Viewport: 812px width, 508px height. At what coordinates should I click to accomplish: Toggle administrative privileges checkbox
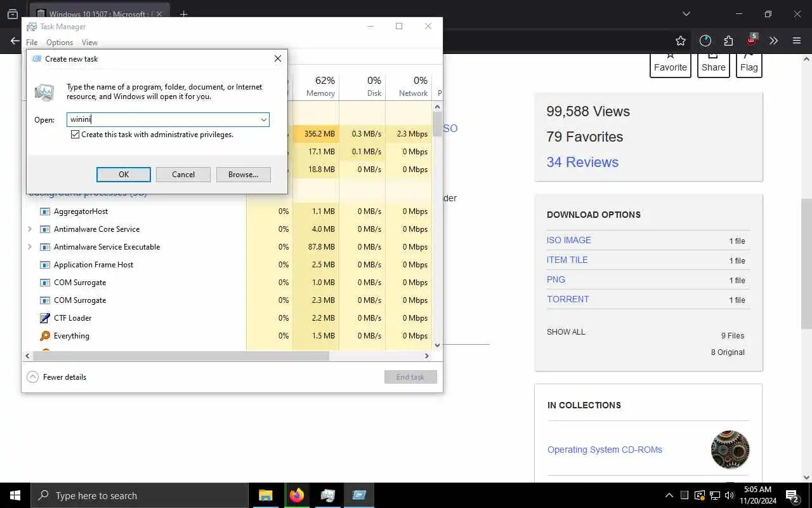pyautogui.click(x=75, y=135)
